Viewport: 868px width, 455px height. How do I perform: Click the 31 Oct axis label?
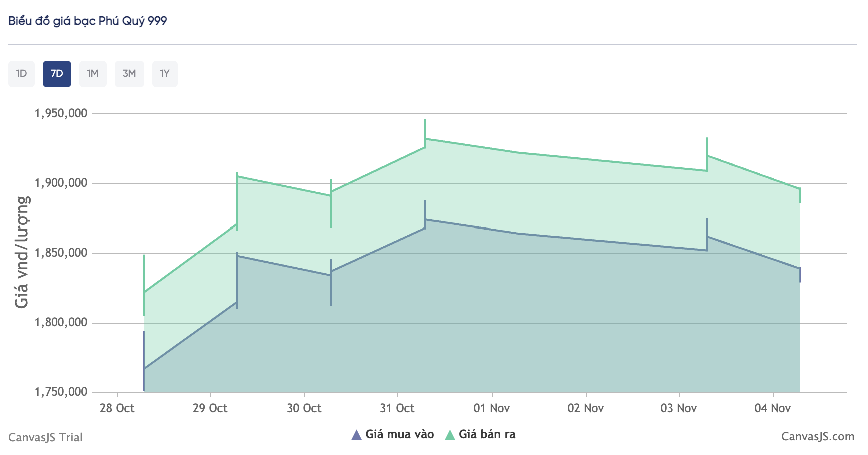(397, 408)
